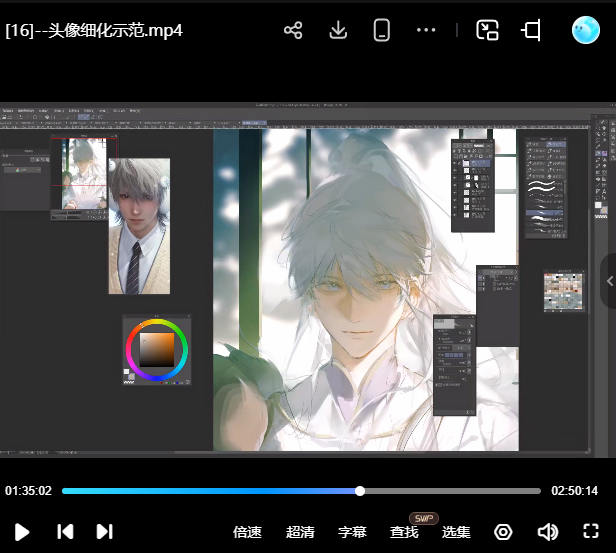
Task: Play the paused video
Action: click(22, 532)
